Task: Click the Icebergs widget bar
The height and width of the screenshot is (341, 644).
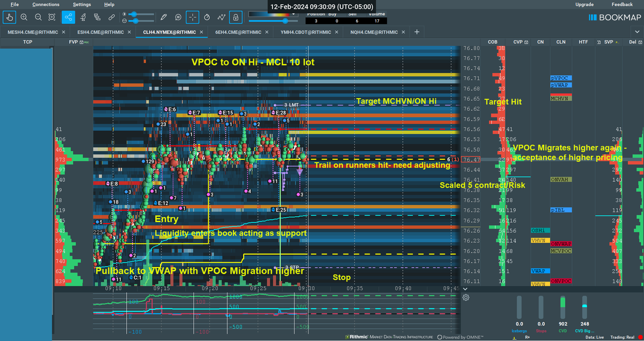Action: click(519, 307)
